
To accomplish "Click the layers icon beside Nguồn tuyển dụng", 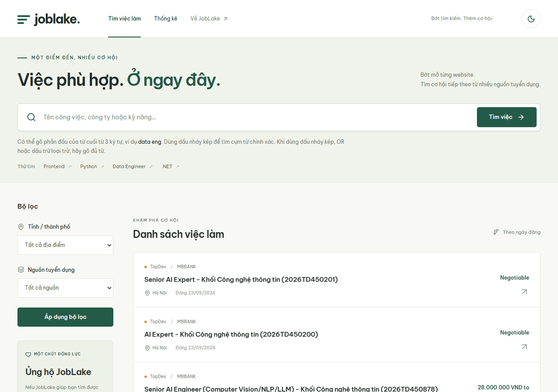I will click(21, 270).
